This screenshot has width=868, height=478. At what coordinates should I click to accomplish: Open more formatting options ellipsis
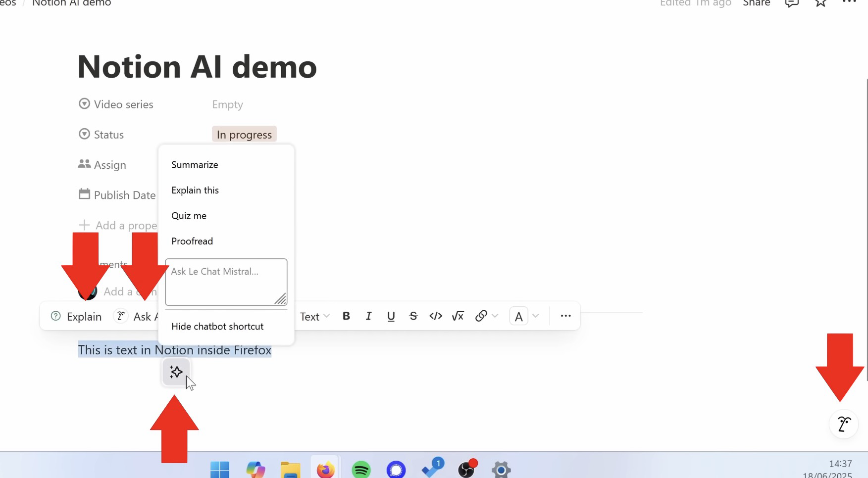pos(565,316)
